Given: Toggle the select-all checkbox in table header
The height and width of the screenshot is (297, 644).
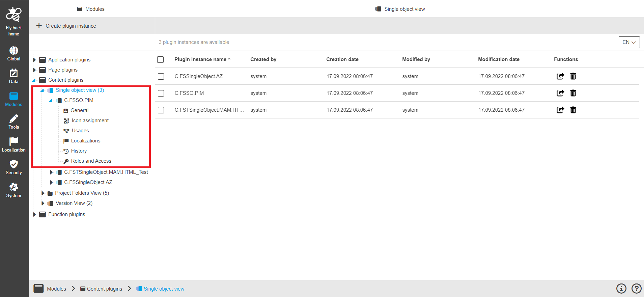Looking at the screenshot, I should tap(161, 59).
